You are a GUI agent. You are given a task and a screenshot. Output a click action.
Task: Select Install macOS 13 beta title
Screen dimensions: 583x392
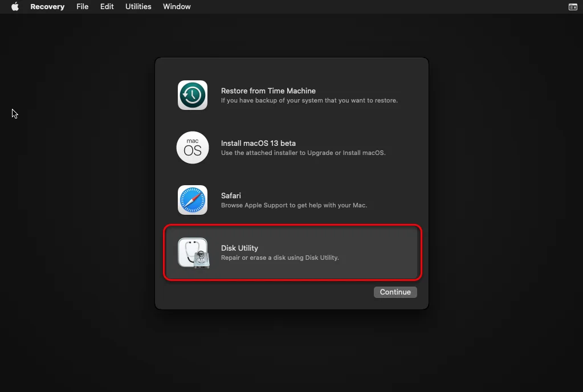point(258,143)
